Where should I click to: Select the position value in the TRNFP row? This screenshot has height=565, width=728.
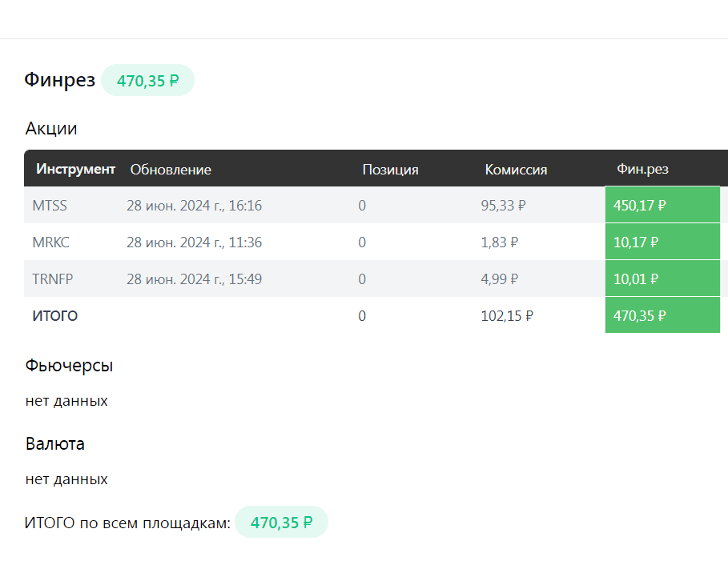[362, 278]
